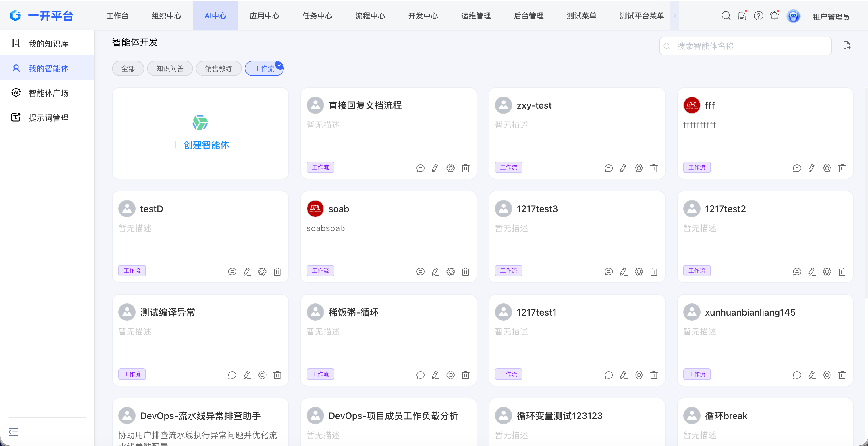
Task: Collapse the left sidebar menu
Action: [x=13, y=432]
